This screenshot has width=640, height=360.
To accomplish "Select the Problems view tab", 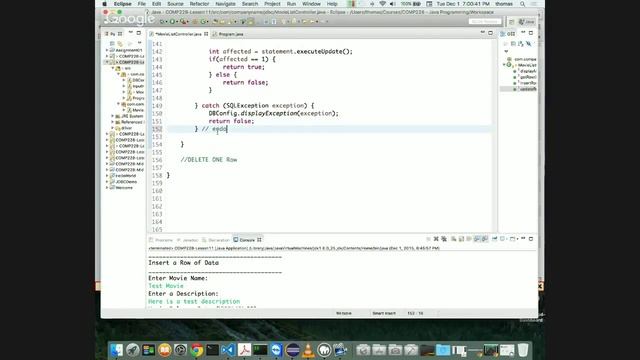I will [162, 240].
